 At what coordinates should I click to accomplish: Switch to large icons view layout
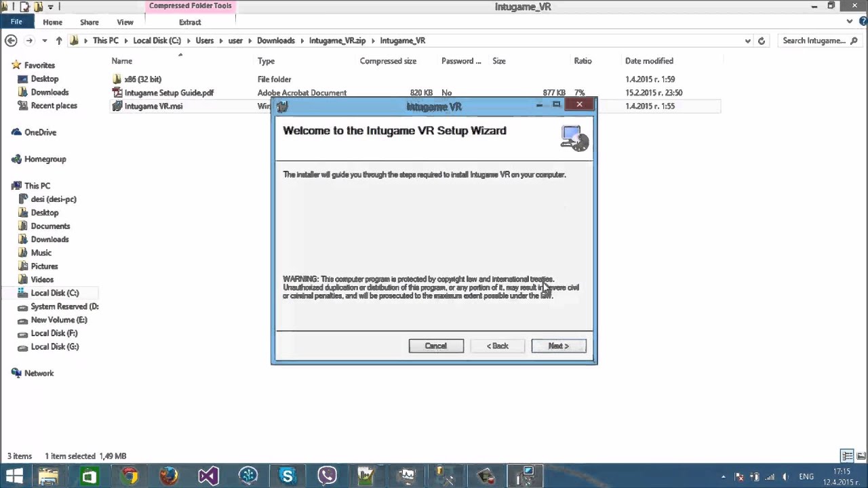click(860, 456)
